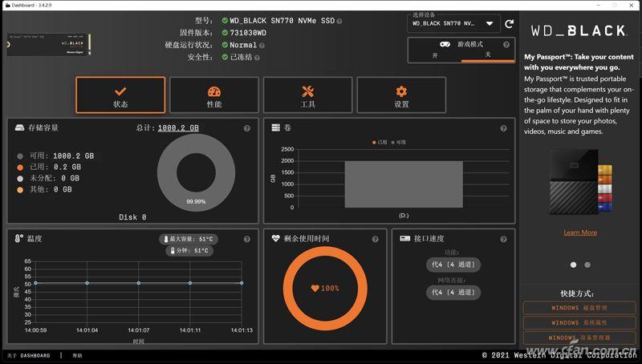Click the WD_BLACK logo
This screenshot has height=364, width=642.
(579, 31)
